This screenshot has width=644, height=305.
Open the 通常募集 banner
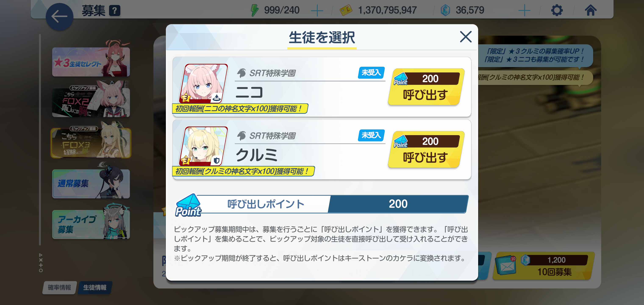pyautogui.click(x=91, y=183)
